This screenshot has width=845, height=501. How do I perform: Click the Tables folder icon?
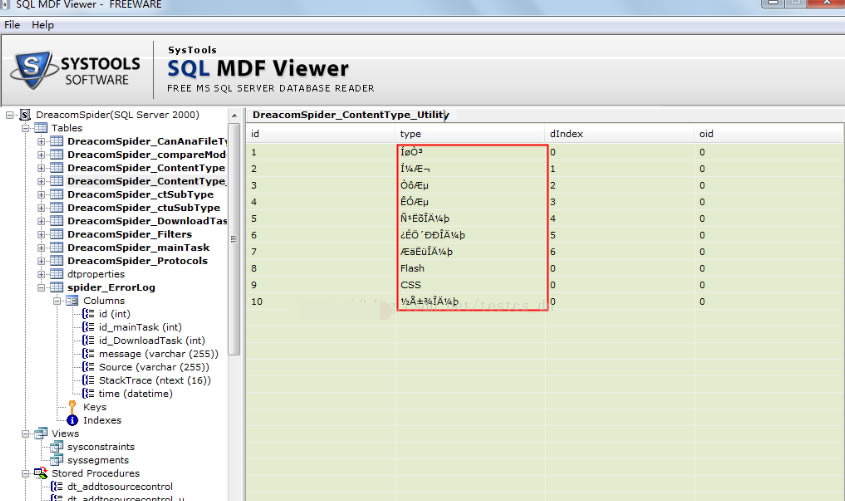pyautogui.click(x=40, y=128)
